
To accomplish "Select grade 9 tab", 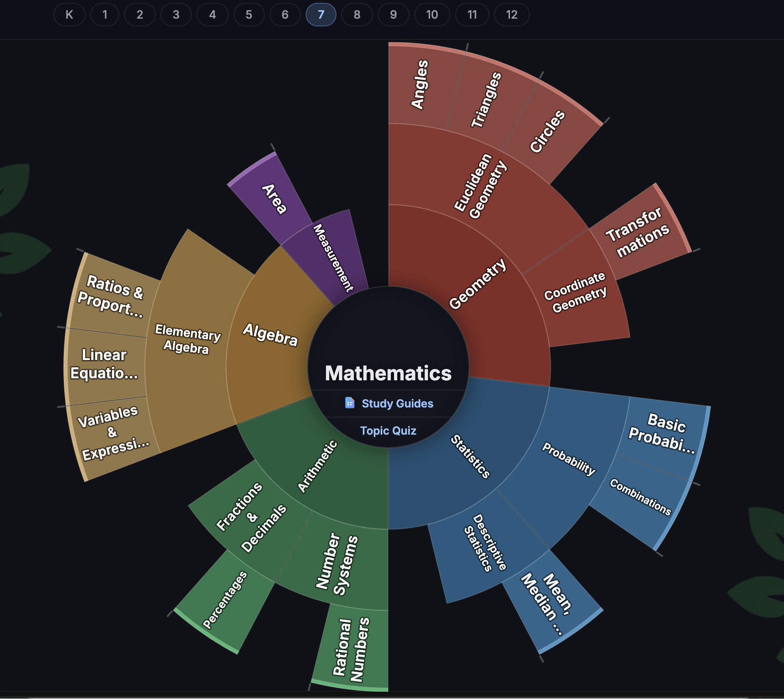I will click(393, 15).
